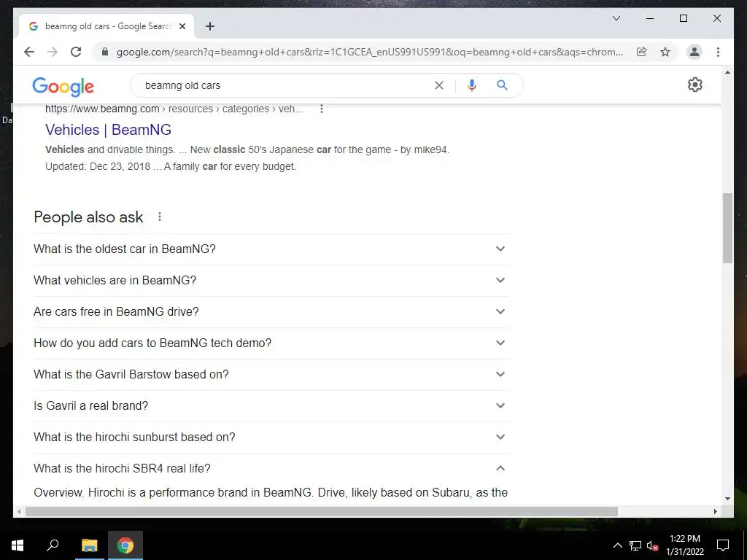Show hidden system tray icons
The image size is (747, 560).
click(617, 545)
